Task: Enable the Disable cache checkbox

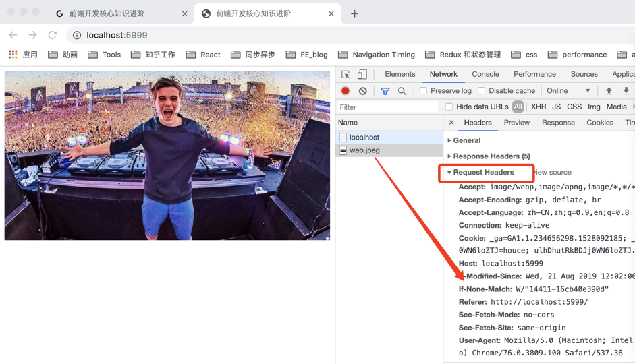Action: [x=482, y=91]
